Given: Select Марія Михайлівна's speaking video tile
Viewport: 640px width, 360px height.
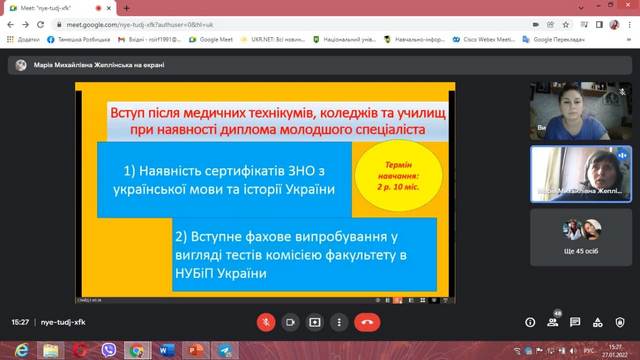Looking at the screenshot, I should tap(581, 174).
